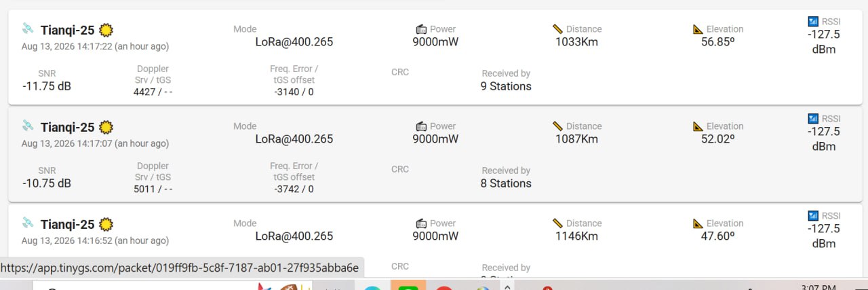The width and height of the screenshot is (868, 290).
Task: Click satellite icon of 14:17:07 Tianqi-25 packet
Action: coord(28,126)
